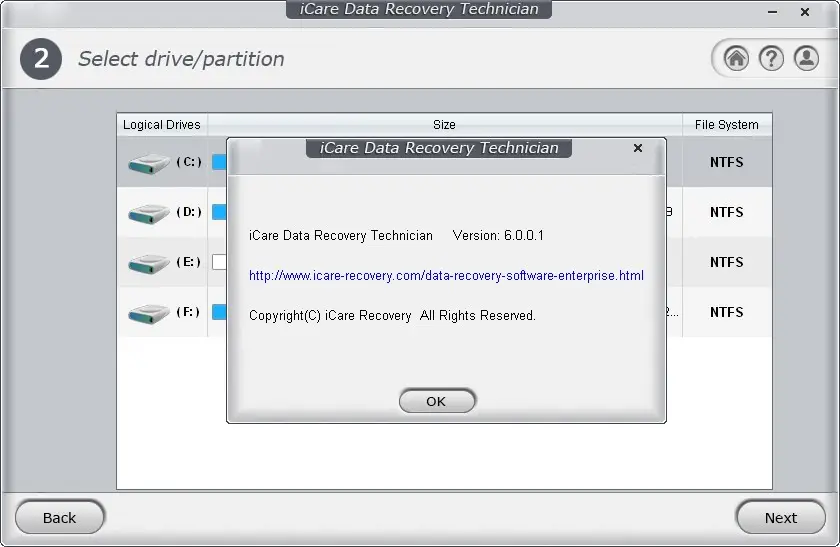Click the Size column header
This screenshot has width=840, height=547.
(444, 125)
